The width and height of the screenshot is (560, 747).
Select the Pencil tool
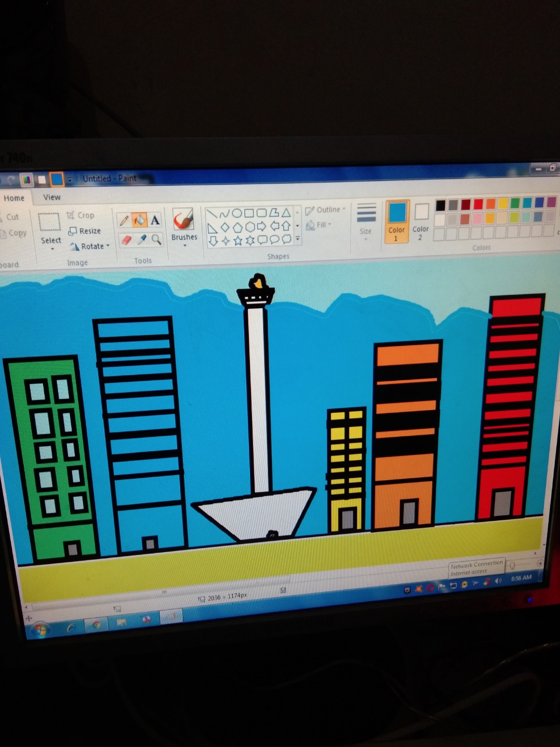pos(124,221)
